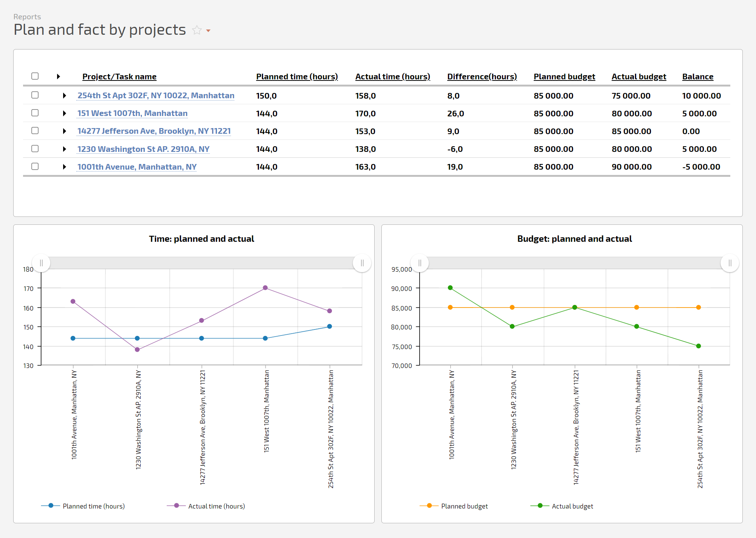Expand the 254th St Apt 302F project row

pyautogui.click(x=65, y=96)
